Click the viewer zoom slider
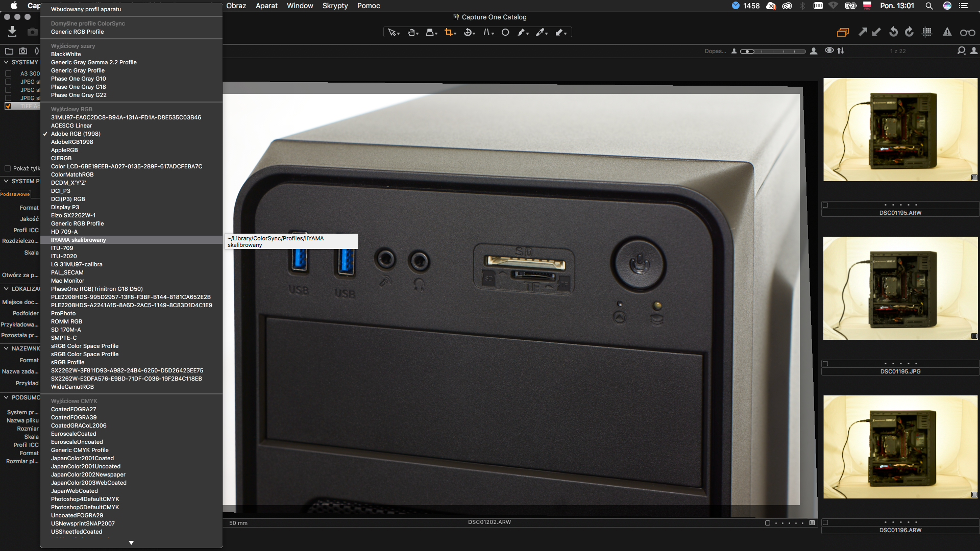Image resolution: width=980 pixels, height=551 pixels. coord(773,51)
